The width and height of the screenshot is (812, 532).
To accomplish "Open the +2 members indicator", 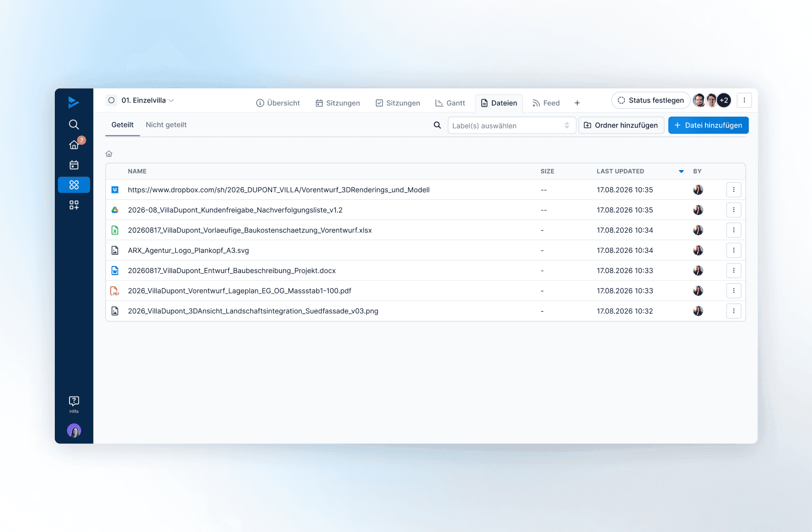I will click(724, 101).
